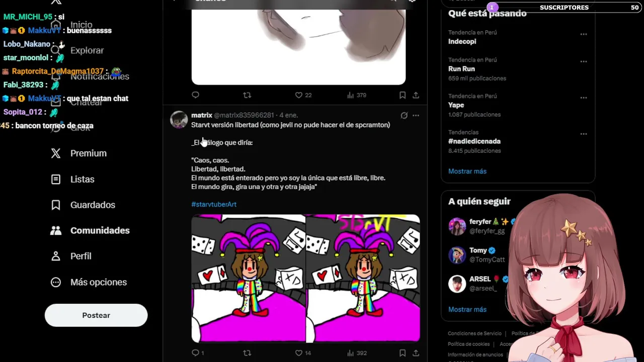Bookmark the upper post with 379 views
This screenshot has height=362, width=644.
coord(403,95)
